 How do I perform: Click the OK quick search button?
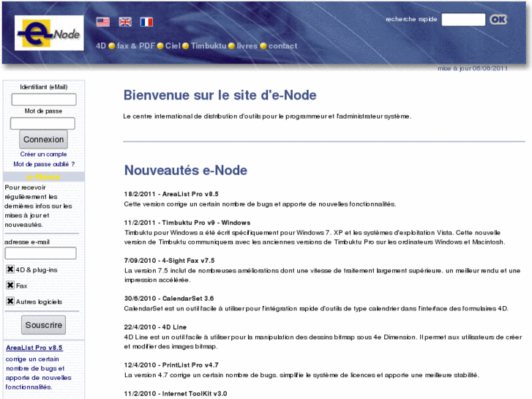(x=498, y=19)
